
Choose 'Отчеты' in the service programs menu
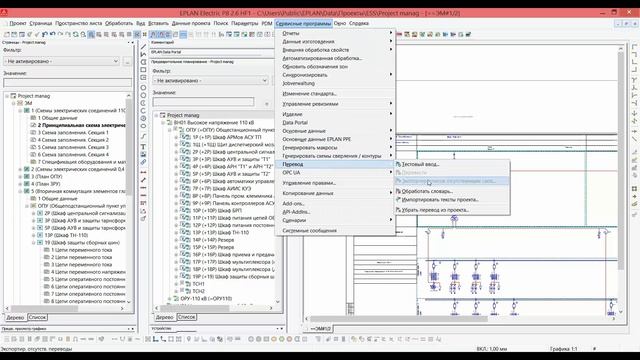tap(335, 33)
